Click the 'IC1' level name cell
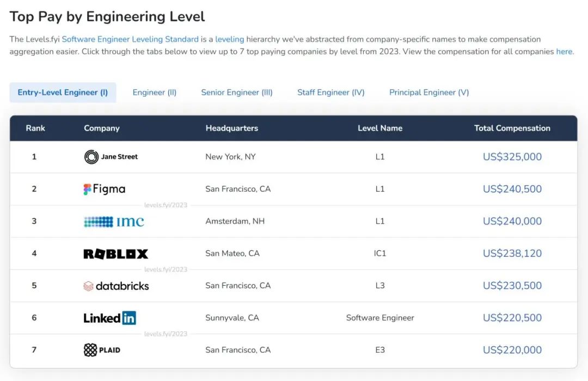Viewport: 588px width, 381px height. coord(380,254)
